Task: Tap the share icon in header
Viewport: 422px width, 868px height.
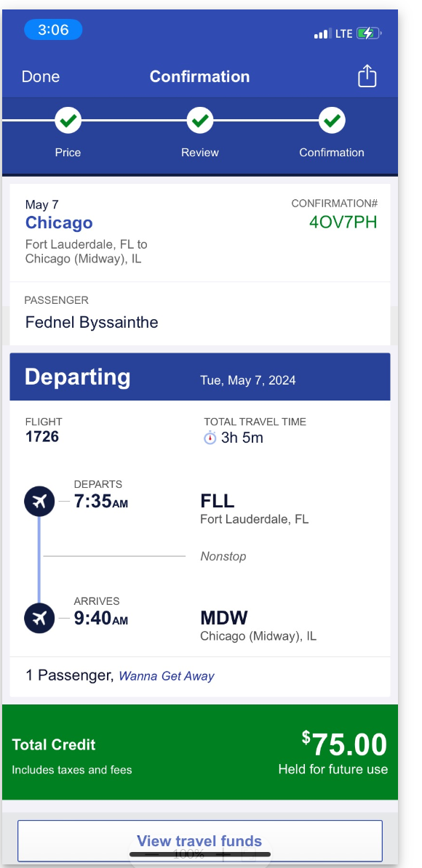Action: point(367,76)
